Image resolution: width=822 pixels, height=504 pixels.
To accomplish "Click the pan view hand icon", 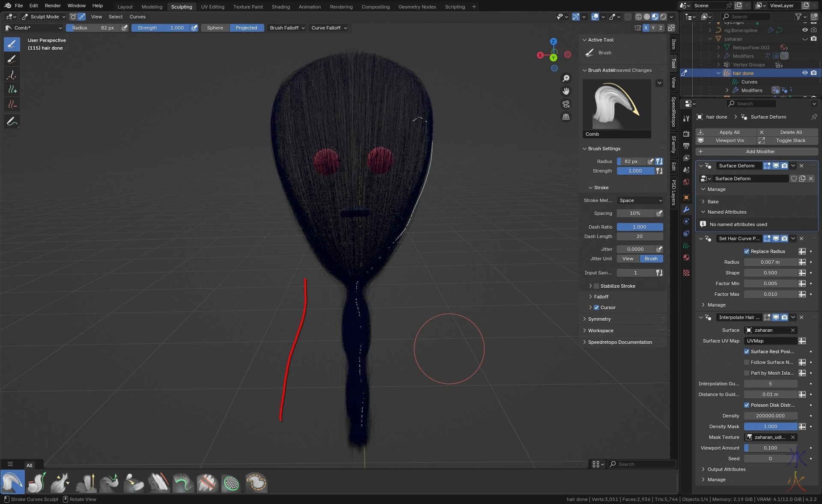I will pos(566,91).
